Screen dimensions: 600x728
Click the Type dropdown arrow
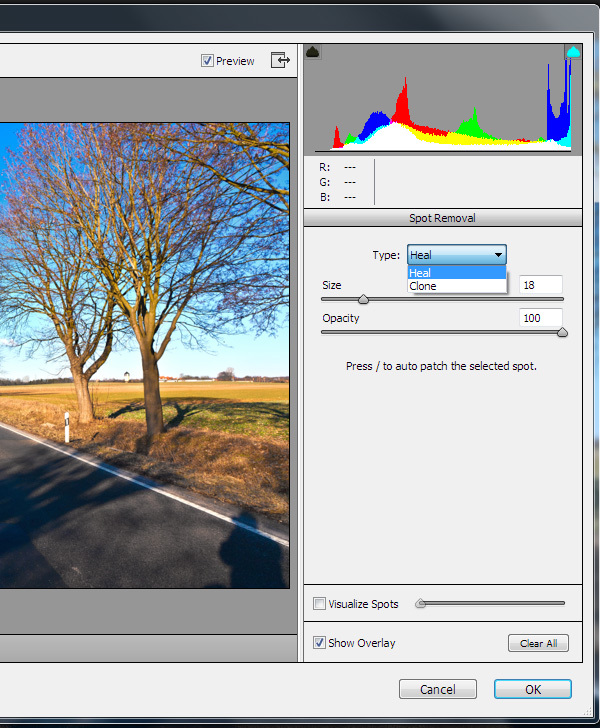point(498,255)
